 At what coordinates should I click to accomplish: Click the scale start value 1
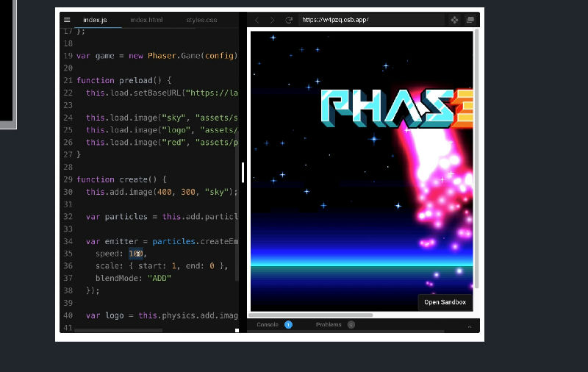coord(174,266)
